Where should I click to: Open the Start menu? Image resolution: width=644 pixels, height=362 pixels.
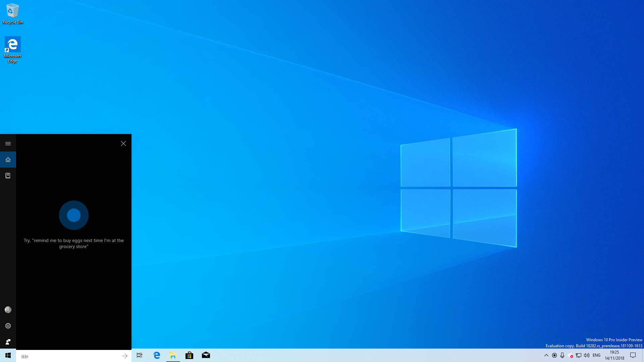click(x=8, y=356)
